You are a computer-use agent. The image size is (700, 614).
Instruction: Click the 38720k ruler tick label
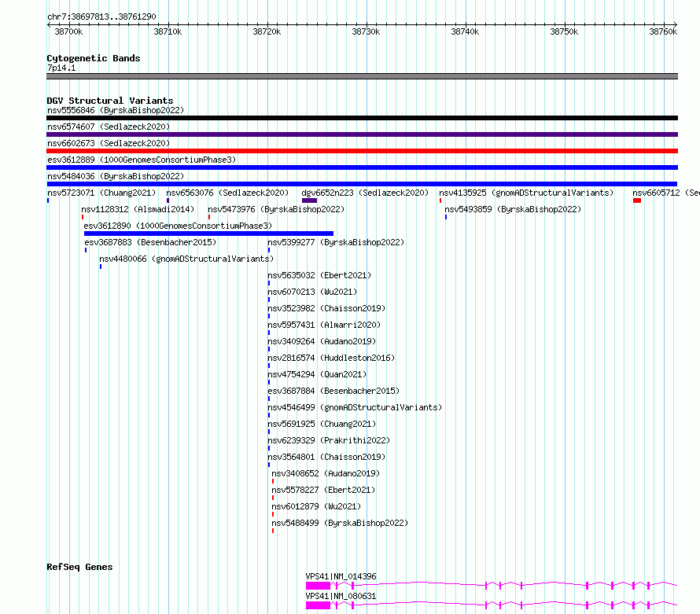point(267,31)
